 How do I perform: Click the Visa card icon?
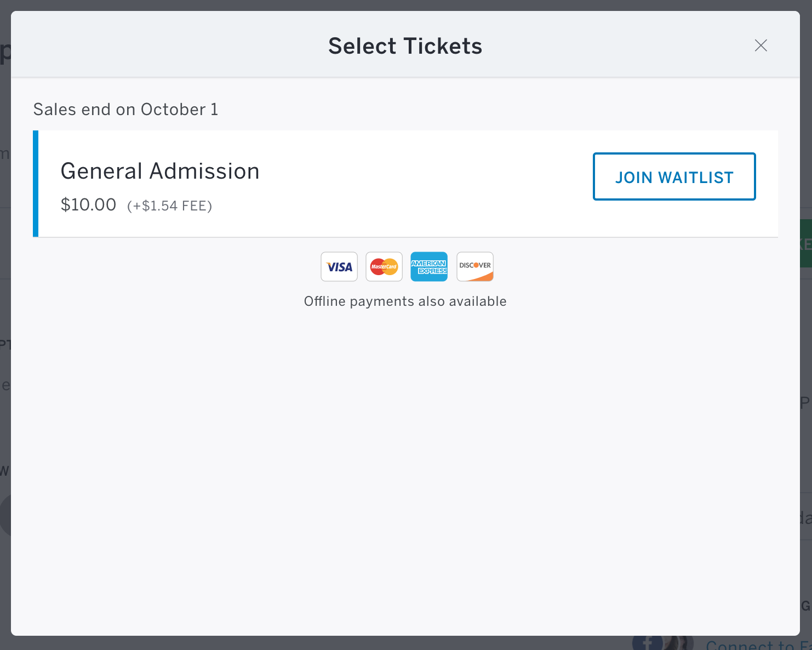pos(339,266)
